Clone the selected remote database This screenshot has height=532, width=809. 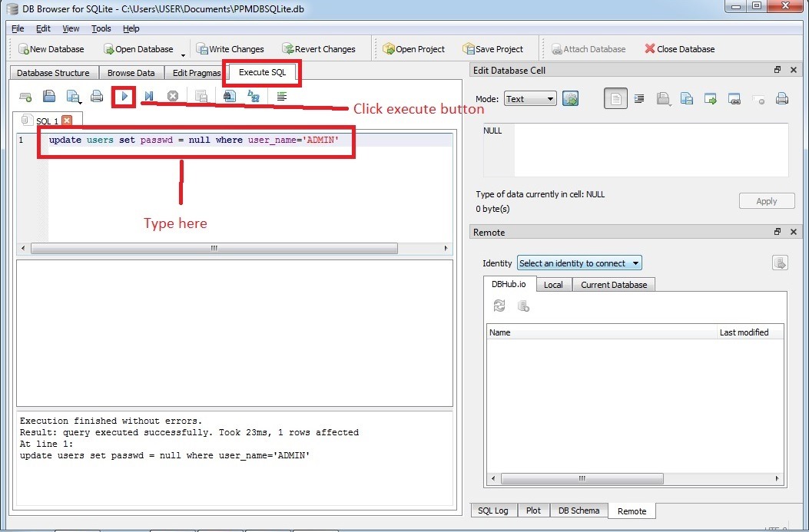(x=524, y=306)
